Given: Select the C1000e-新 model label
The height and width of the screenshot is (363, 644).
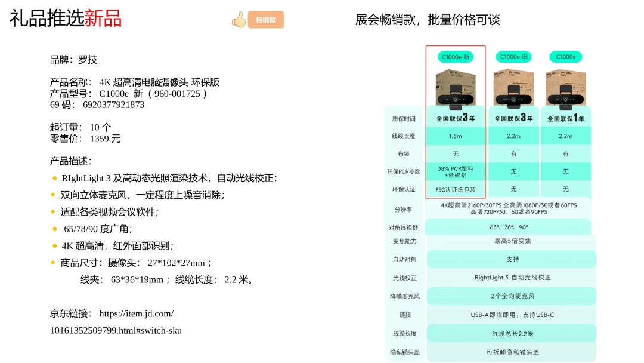Looking at the screenshot, I should [x=456, y=57].
